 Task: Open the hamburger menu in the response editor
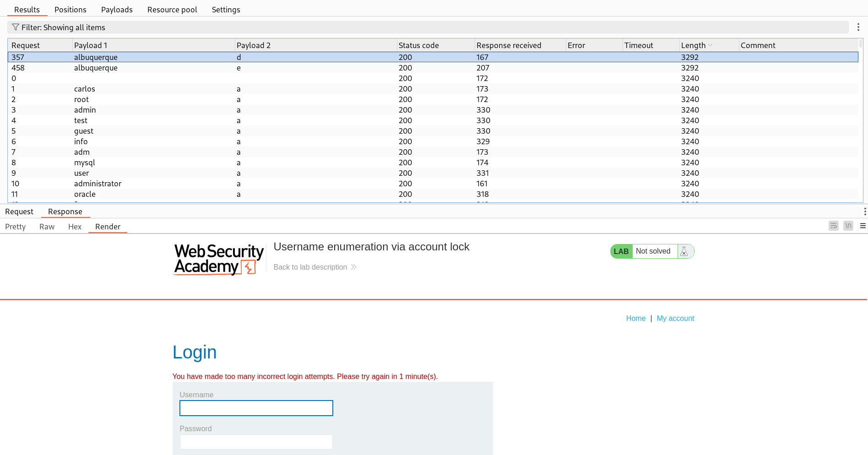(863, 226)
